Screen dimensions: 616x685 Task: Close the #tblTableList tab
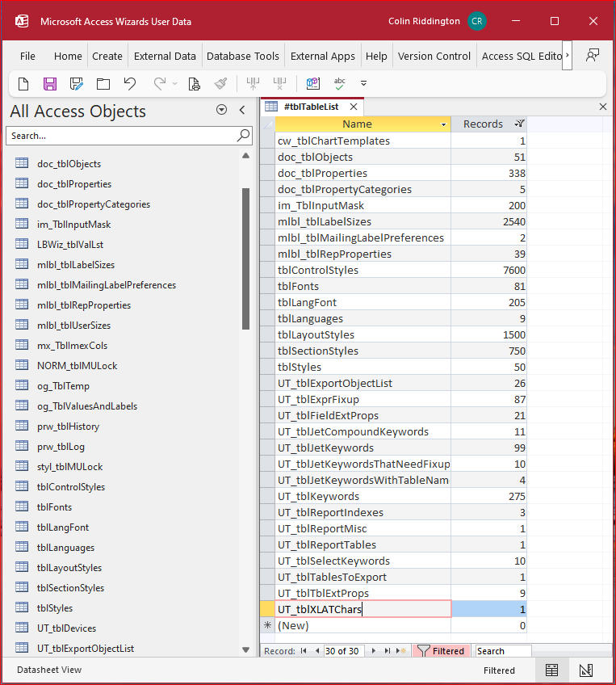point(354,107)
